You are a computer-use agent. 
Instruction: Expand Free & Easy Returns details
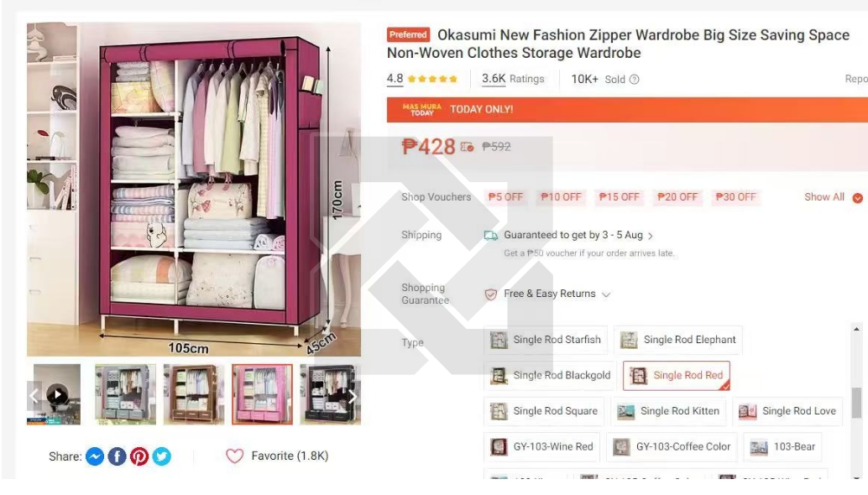pyautogui.click(x=557, y=294)
